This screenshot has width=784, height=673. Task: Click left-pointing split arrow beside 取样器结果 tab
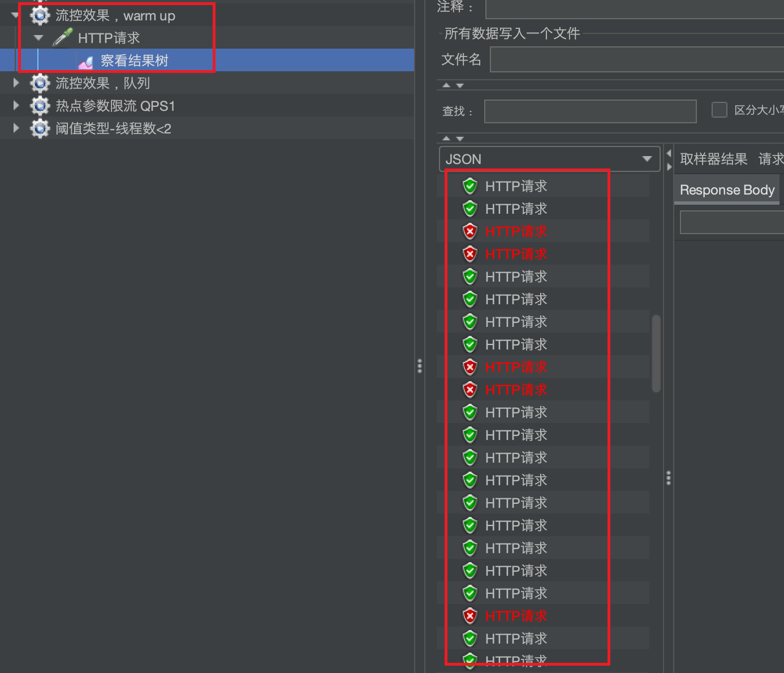[669, 153]
